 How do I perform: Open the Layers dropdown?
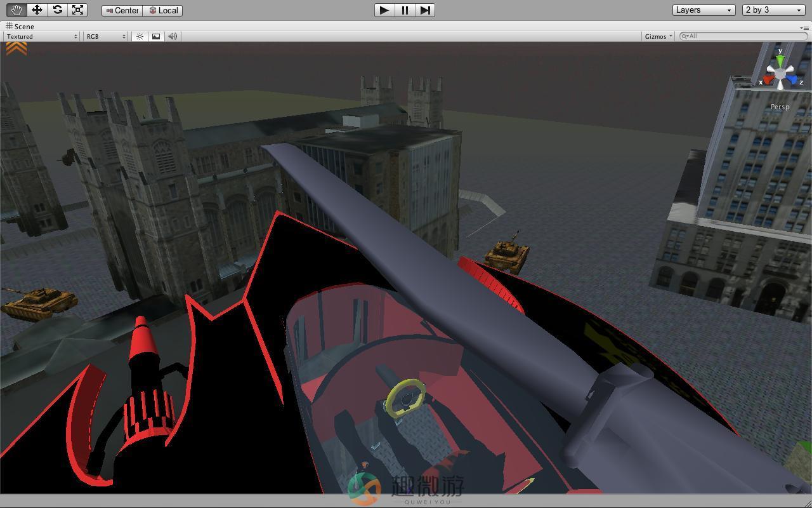tap(704, 10)
